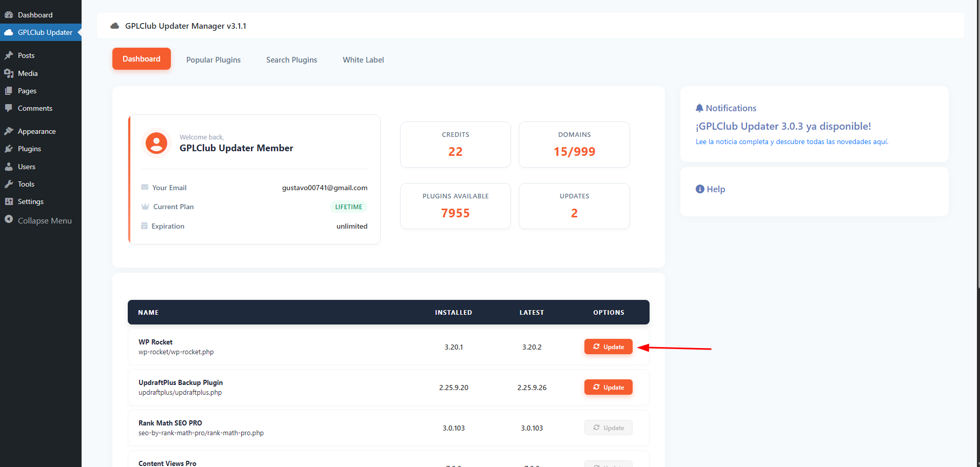Click the CREDITS stat card showing 22
The image size is (980, 467).
[x=456, y=145]
